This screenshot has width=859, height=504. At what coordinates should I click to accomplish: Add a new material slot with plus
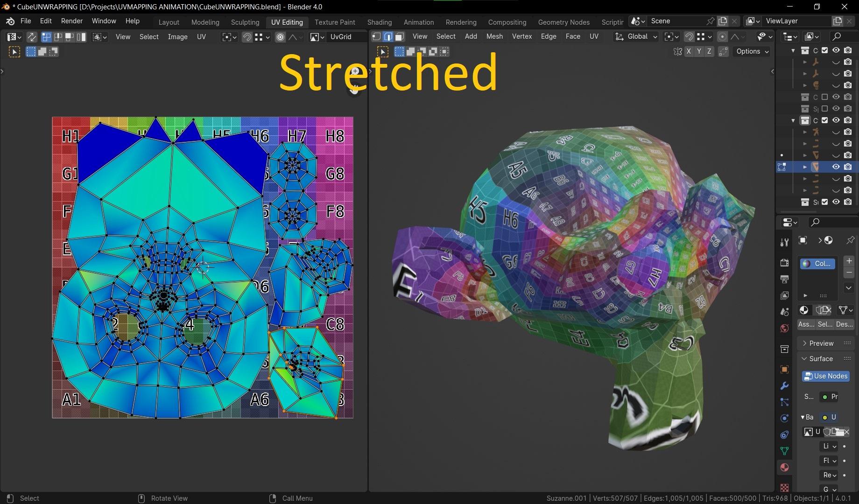pos(849,261)
